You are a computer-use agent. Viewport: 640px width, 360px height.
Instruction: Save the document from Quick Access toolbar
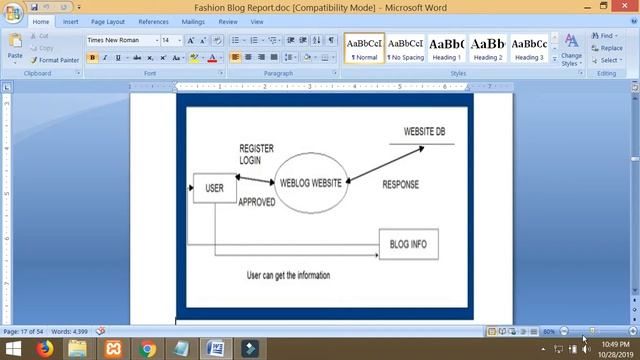coord(34,7)
